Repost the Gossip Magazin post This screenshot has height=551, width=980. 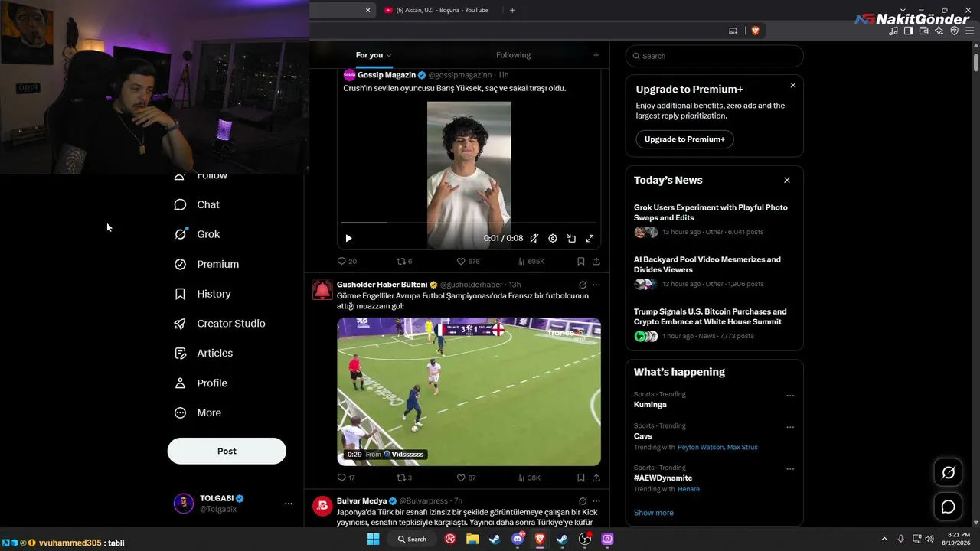(404, 262)
